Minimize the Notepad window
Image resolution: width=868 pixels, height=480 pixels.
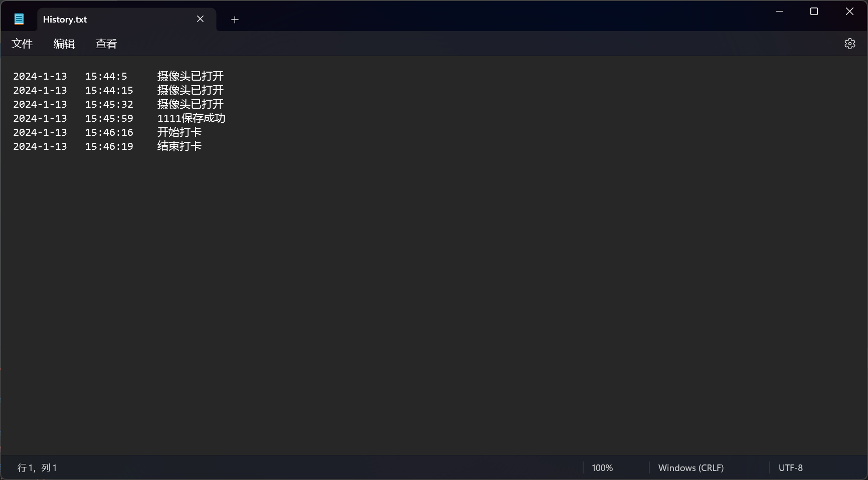pos(779,12)
